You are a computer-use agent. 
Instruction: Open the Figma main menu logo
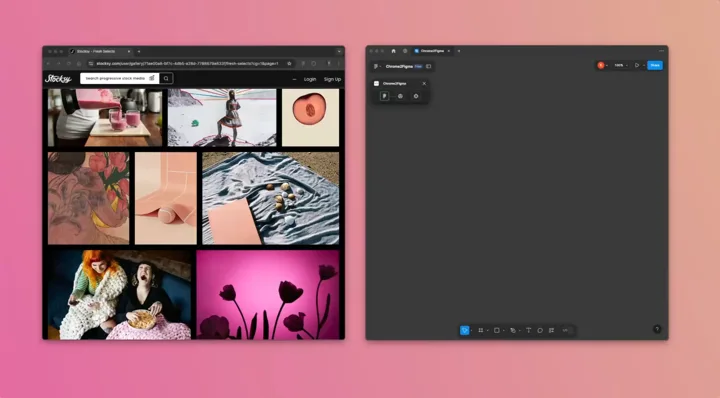[376, 67]
